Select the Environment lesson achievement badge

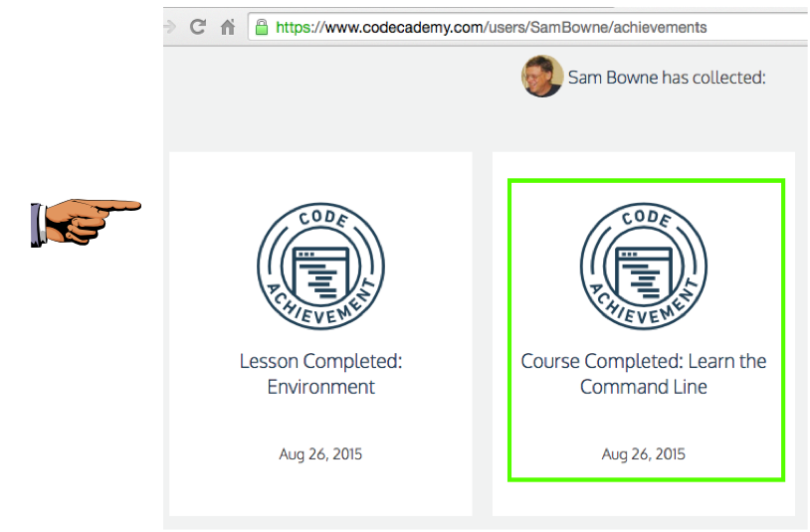coord(320,266)
